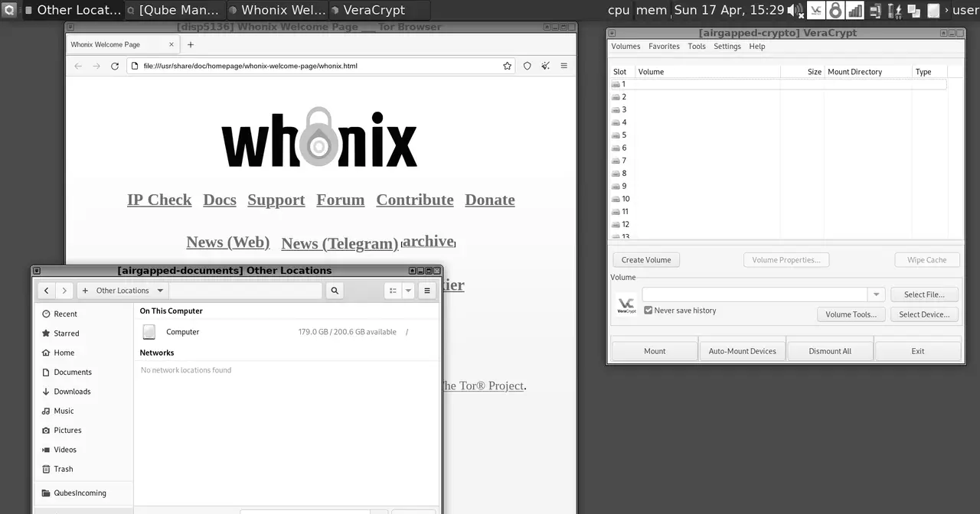The width and height of the screenshot is (980, 514).
Task: Open the VeraCrypt Settings menu
Action: [727, 47]
